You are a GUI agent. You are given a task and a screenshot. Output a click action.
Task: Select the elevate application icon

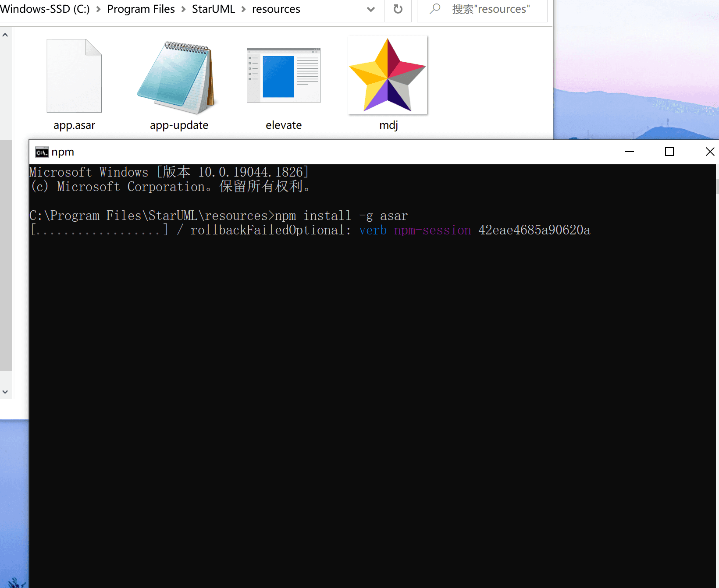(x=284, y=75)
